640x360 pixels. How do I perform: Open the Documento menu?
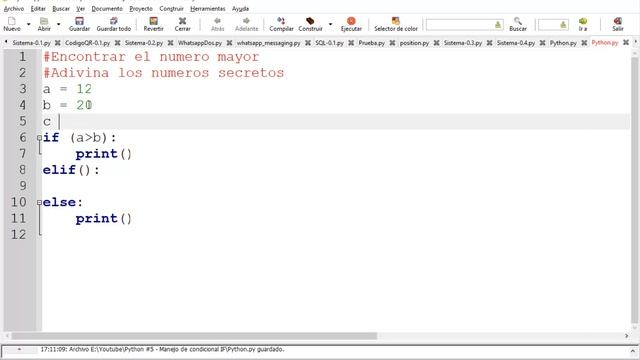pos(107,9)
